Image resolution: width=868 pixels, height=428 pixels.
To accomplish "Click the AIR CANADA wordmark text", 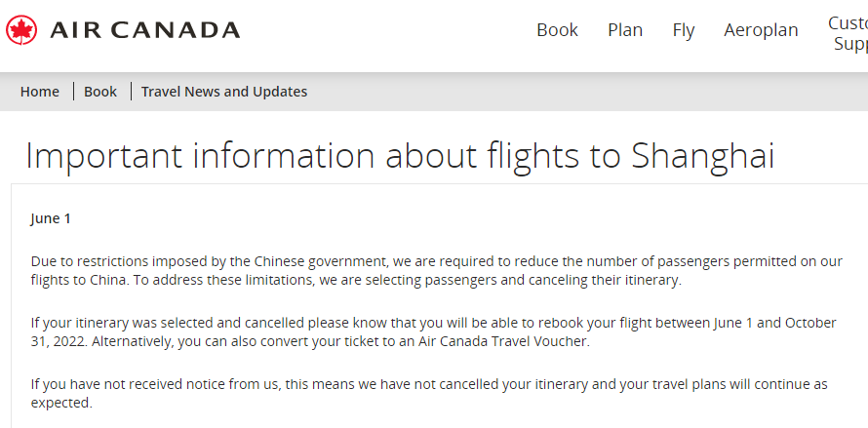I will coord(144,30).
